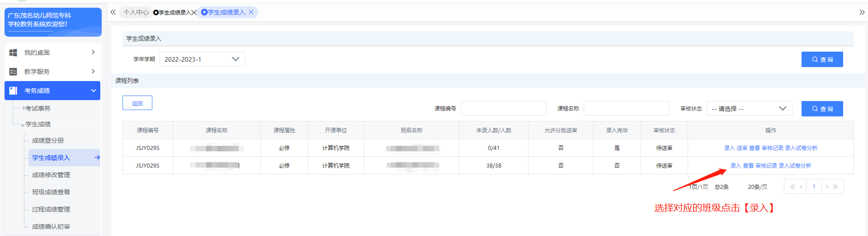Open 成绩修改管理 in the sidebar

coord(51,175)
